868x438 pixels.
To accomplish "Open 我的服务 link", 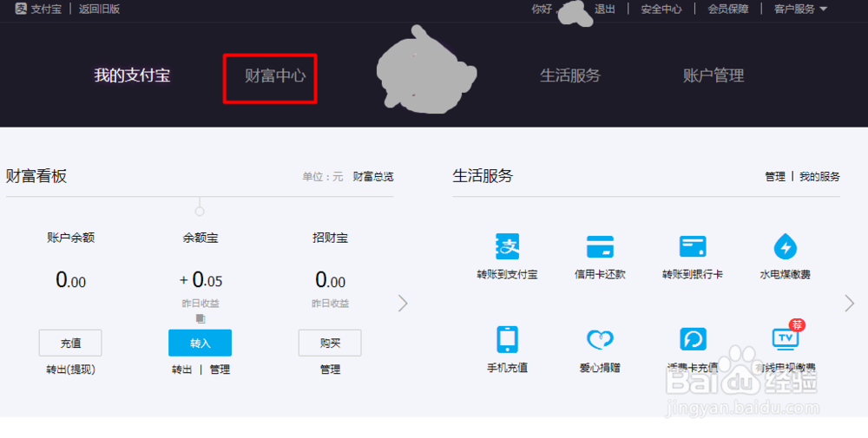I will (819, 176).
